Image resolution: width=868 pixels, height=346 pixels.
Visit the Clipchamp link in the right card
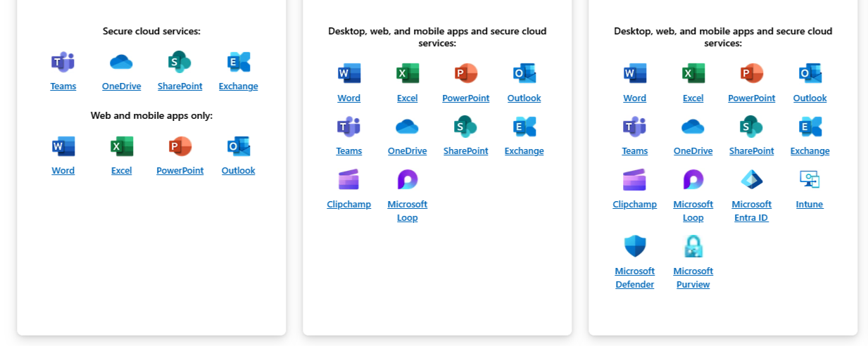click(635, 205)
